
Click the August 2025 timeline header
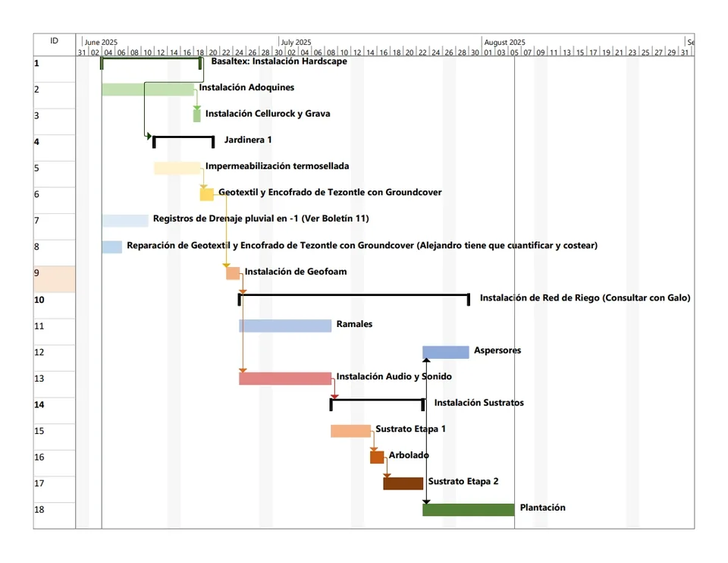tap(504, 42)
